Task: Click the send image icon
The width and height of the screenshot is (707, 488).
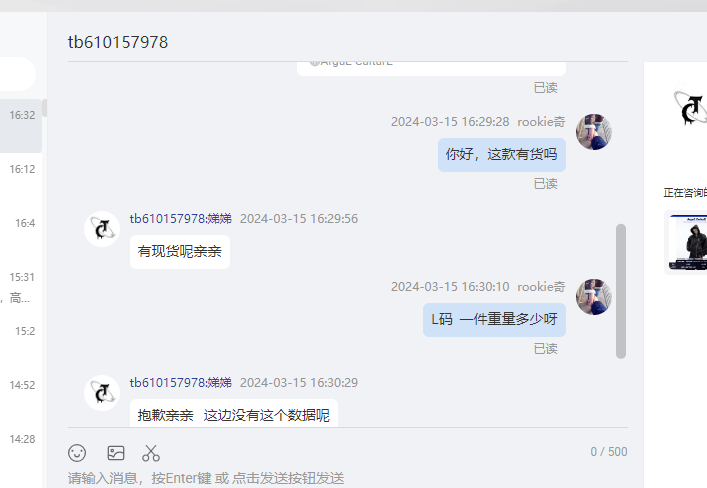Action: click(x=116, y=453)
